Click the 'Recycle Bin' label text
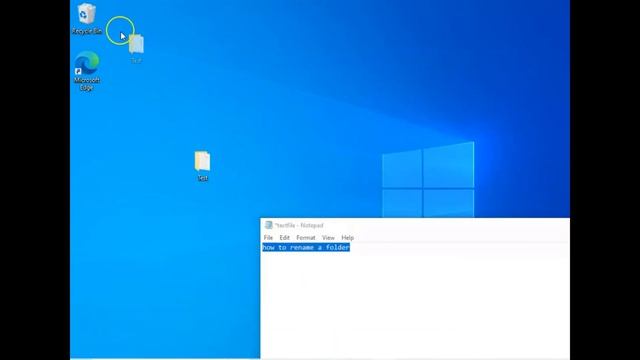The width and height of the screenshot is (640, 360). tap(87, 31)
